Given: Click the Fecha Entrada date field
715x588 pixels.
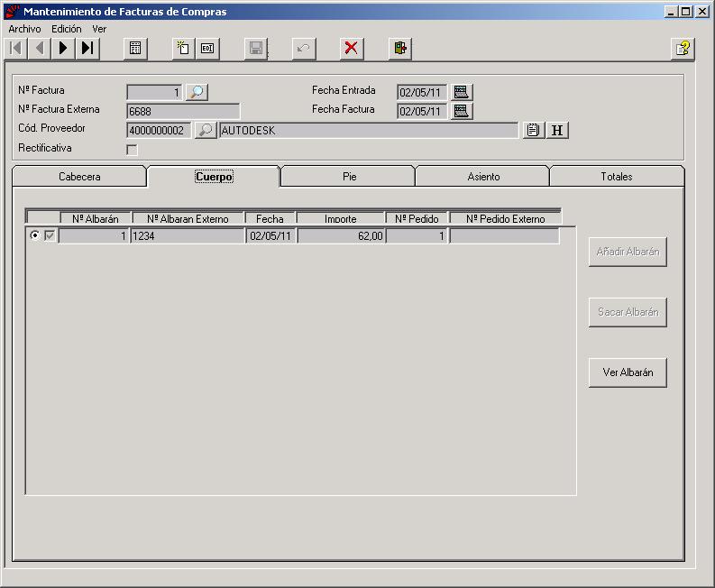Looking at the screenshot, I should pos(422,93).
